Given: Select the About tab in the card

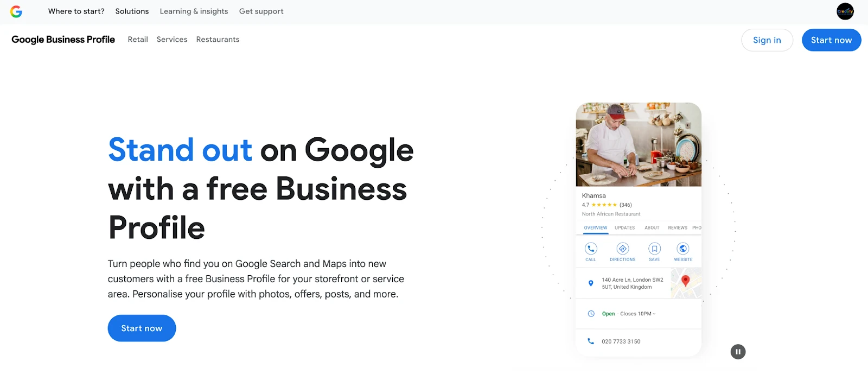Looking at the screenshot, I should pyautogui.click(x=652, y=228).
